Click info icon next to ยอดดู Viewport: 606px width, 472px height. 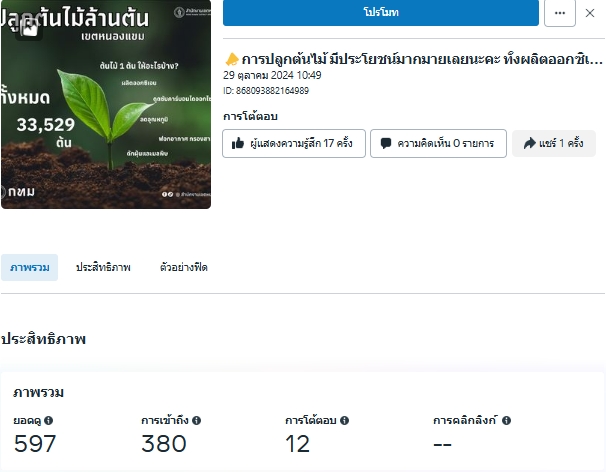coord(49,421)
